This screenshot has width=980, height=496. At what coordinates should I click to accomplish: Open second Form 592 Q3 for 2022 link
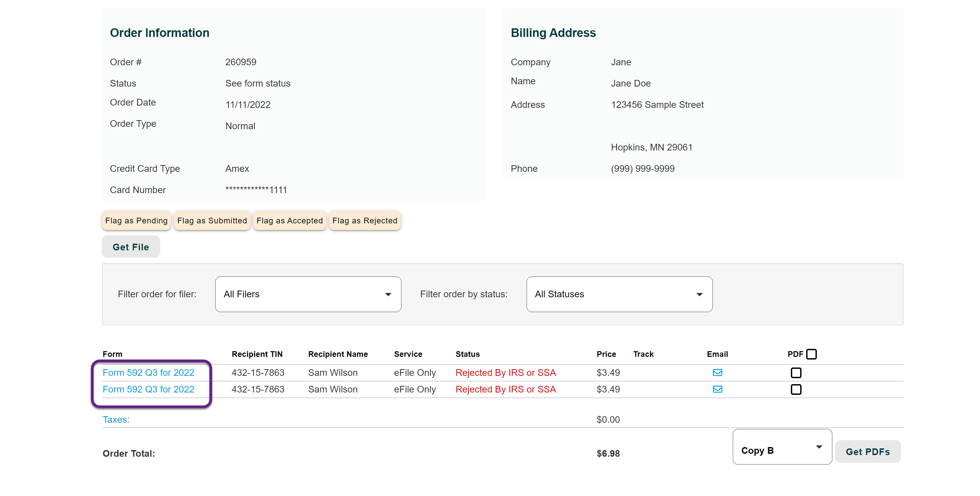tap(149, 389)
